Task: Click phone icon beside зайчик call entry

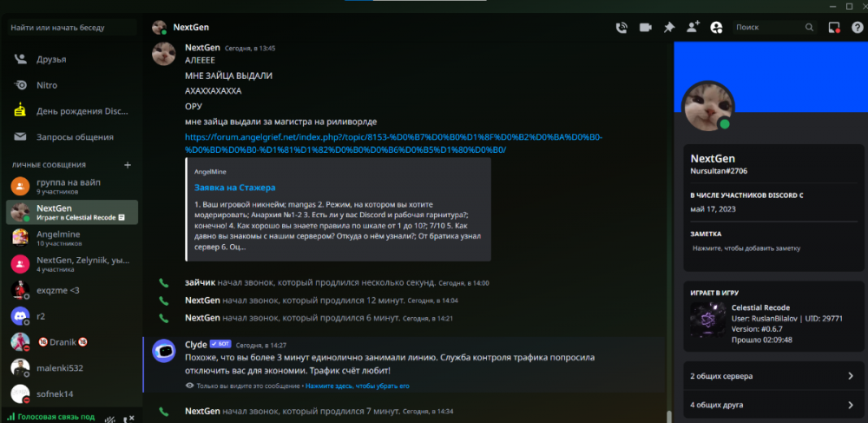Action: tap(163, 283)
